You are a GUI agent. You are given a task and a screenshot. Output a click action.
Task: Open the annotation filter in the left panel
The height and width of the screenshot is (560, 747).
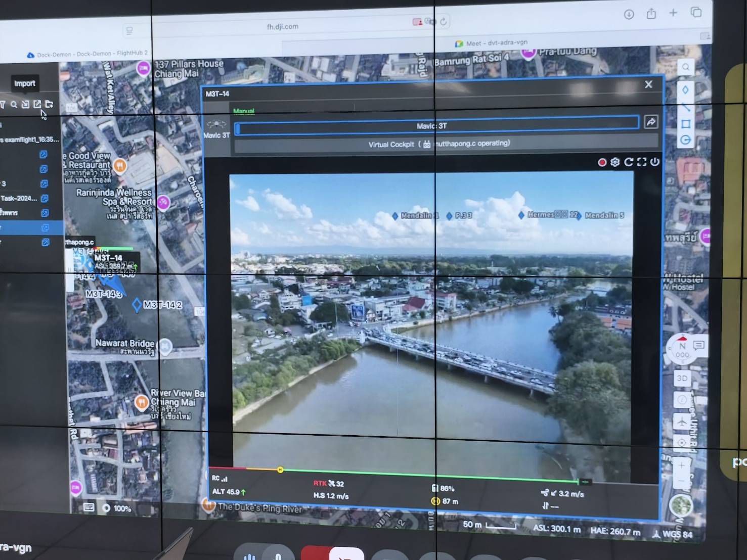click(3, 105)
